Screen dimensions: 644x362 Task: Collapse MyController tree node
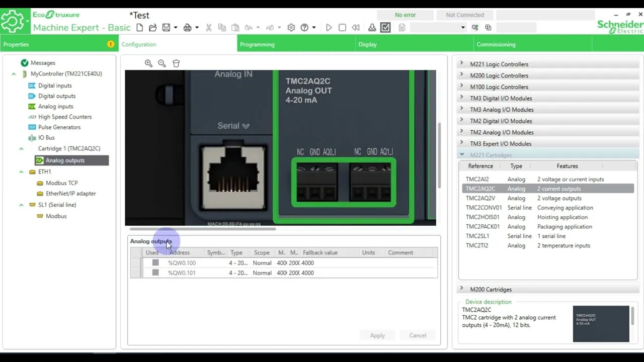[x=14, y=74]
